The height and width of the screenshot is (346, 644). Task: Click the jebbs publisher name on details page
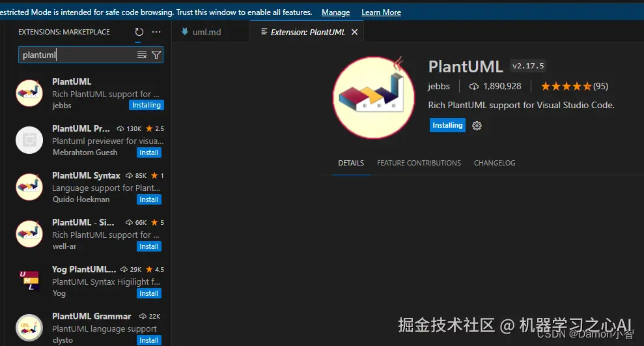click(439, 86)
